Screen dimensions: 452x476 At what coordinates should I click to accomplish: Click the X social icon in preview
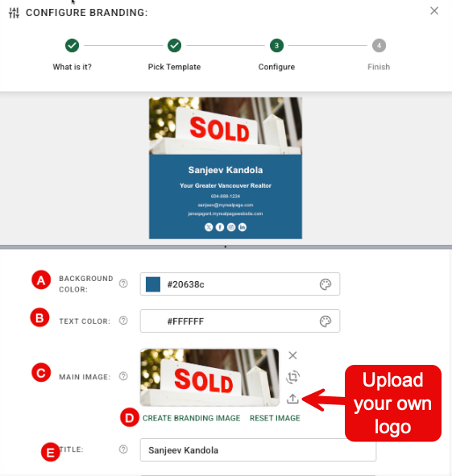[209, 227]
